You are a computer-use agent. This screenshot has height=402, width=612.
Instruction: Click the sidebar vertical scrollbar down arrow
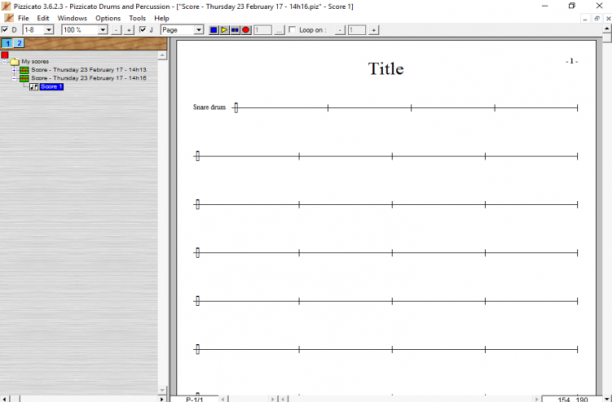coord(162,390)
